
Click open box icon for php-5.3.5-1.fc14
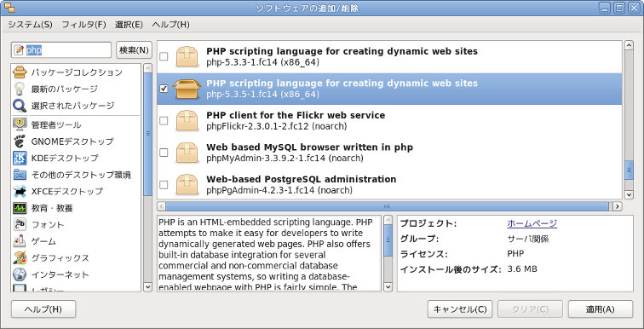coord(187,89)
